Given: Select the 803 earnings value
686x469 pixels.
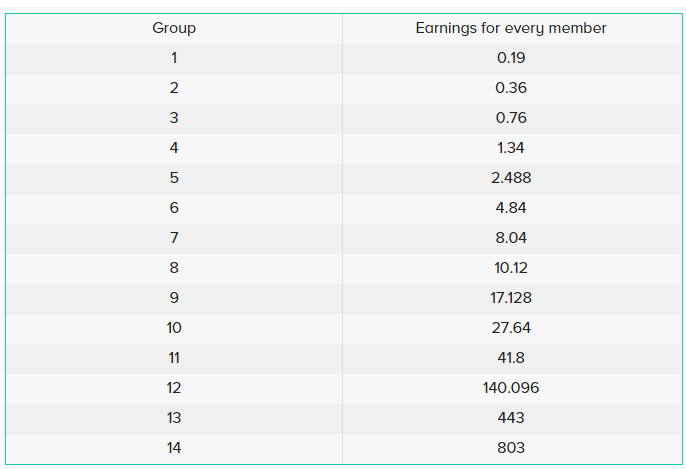Looking at the screenshot, I should 510,448.
